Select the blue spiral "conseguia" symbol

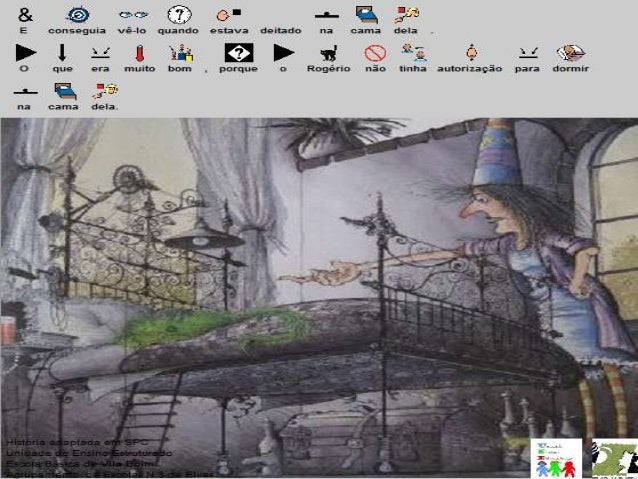76,14
